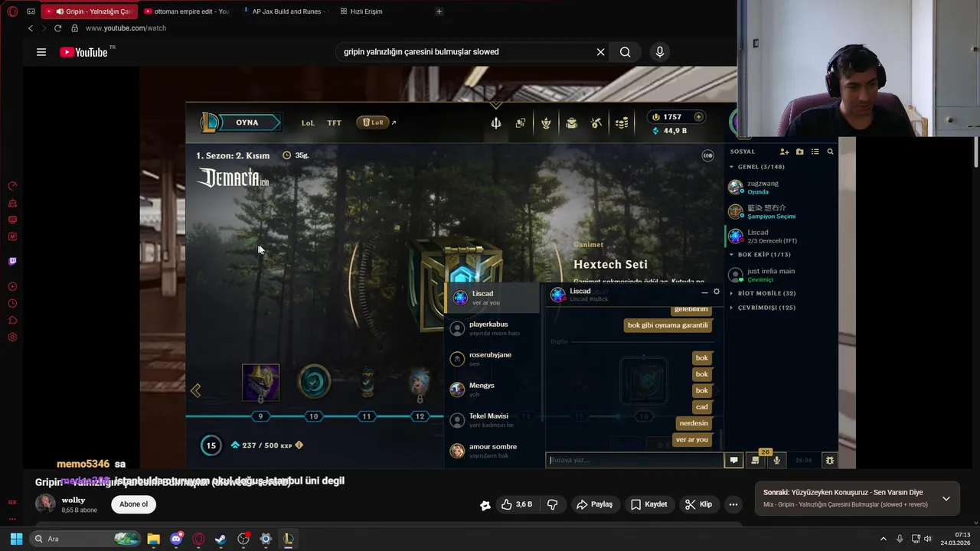Select friend just irelia main
Viewport: 980px width, 551px height.
pos(779,275)
